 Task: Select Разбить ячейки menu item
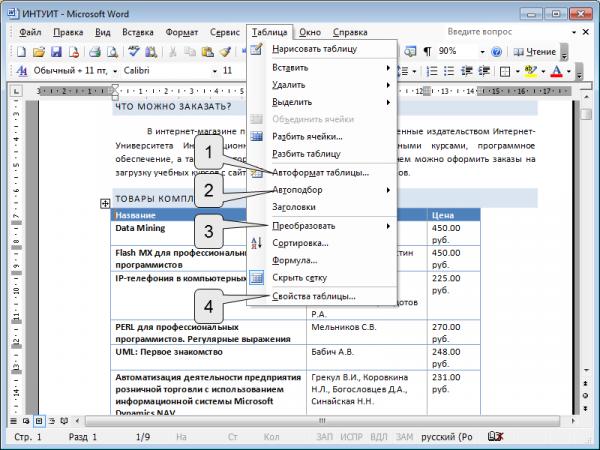pos(321,137)
